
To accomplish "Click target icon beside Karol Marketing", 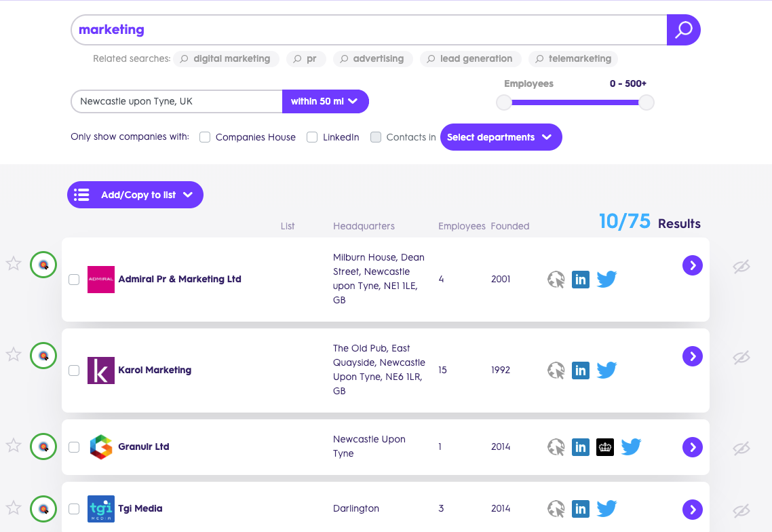I will click(x=43, y=356).
